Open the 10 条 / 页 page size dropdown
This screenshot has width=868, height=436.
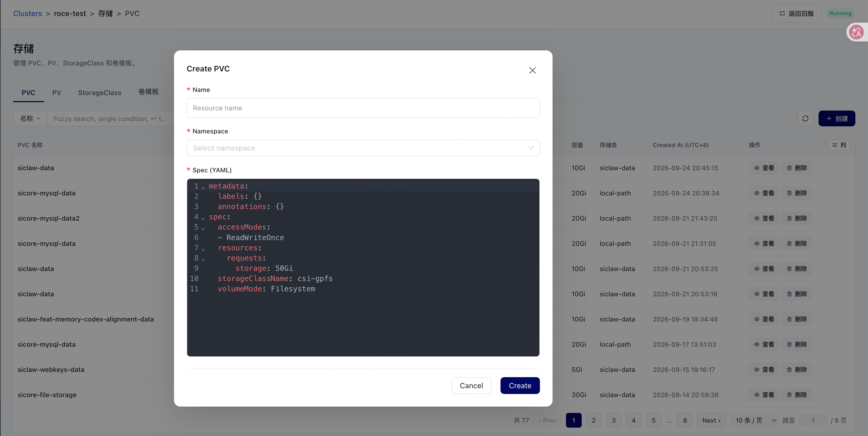tap(754, 420)
